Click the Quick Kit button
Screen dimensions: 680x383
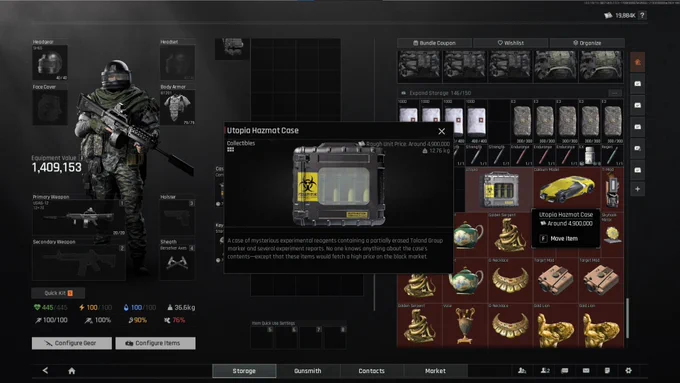point(58,293)
